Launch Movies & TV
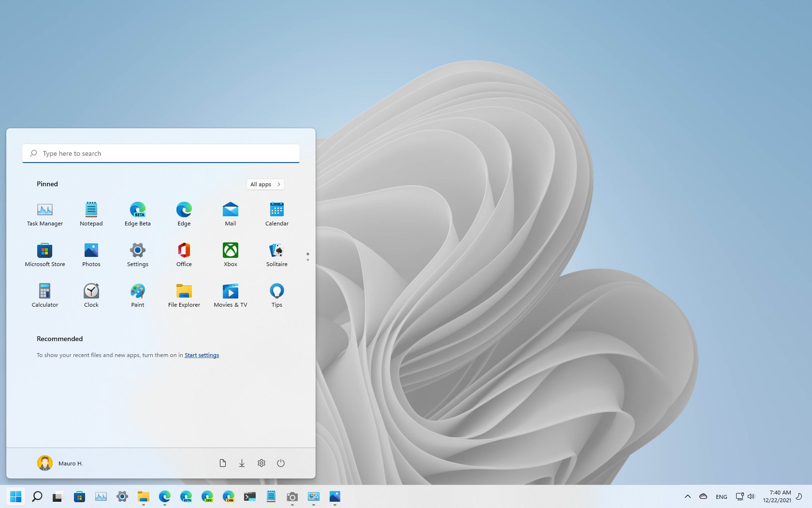812x508 pixels. tap(231, 295)
